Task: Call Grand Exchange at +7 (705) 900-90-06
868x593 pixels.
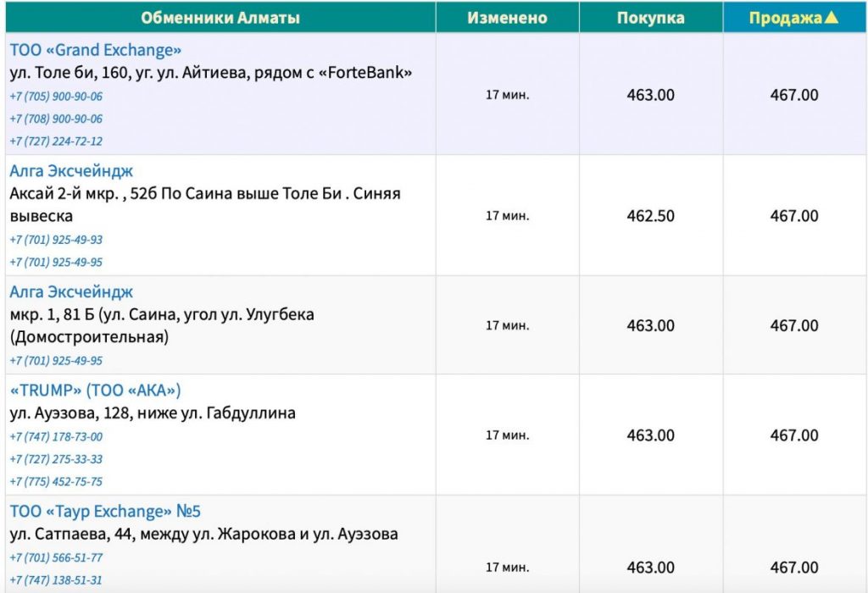Action: [x=56, y=97]
